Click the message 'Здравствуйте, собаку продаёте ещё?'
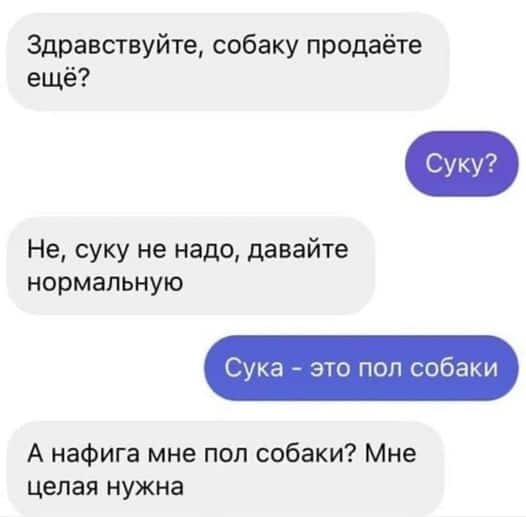The width and height of the screenshot is (526, 517). pyautogui.click(x=228, y=62)
